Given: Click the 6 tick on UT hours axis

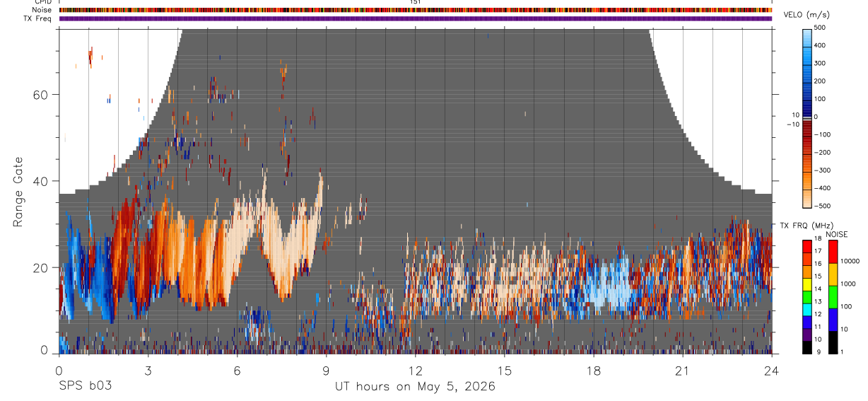Looking at the screenshot, I should coord(237,371).
